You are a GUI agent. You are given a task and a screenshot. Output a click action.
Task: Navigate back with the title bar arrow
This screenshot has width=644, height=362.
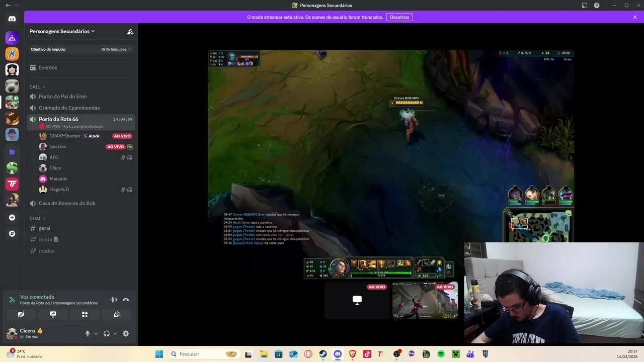8,6
